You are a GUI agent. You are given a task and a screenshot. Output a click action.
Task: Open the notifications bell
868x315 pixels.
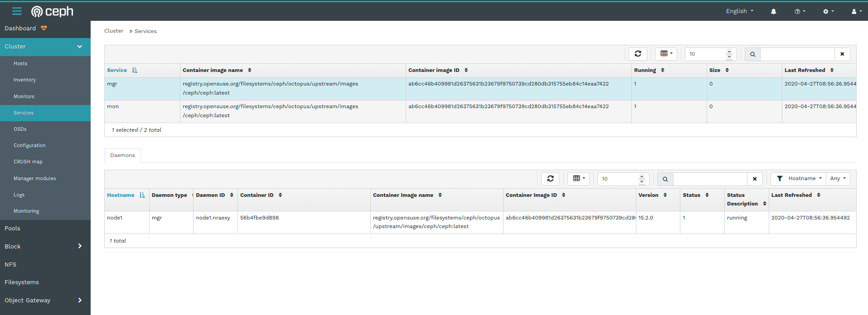pyautogui.click(x=773, y=11)
